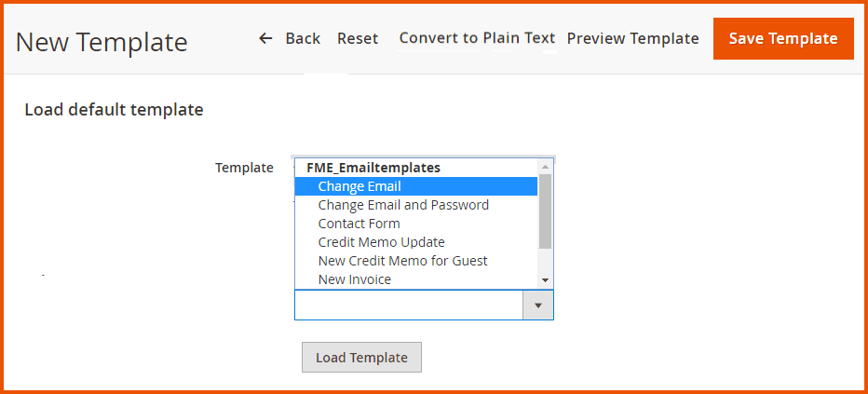Click Convert to Plain Text
868x394 pixels.
(x=477, y=38)
